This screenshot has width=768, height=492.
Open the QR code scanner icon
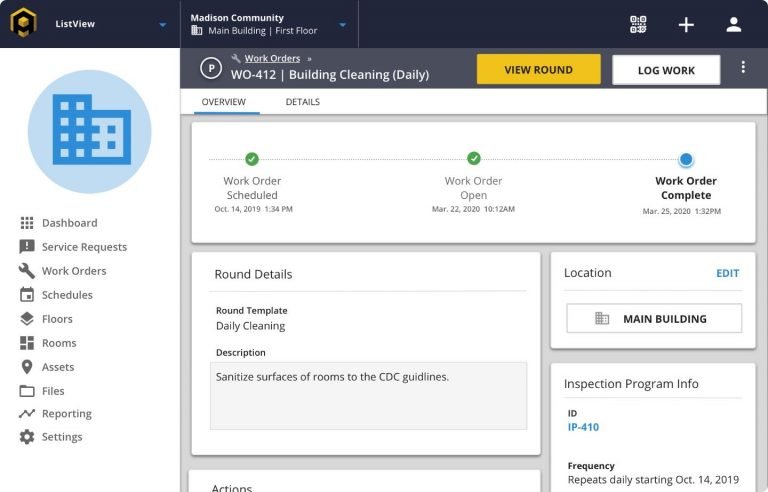pos(638,25)
